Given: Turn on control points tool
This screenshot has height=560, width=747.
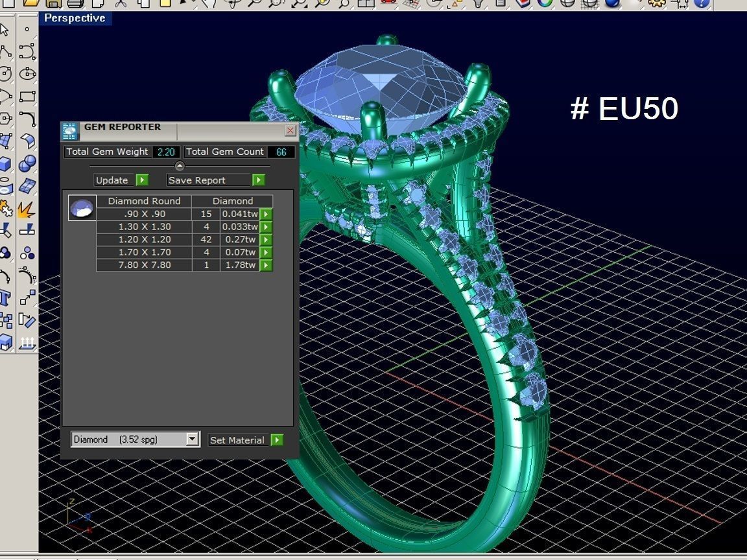Looking at the screenshot, I should tap(27, 275).
